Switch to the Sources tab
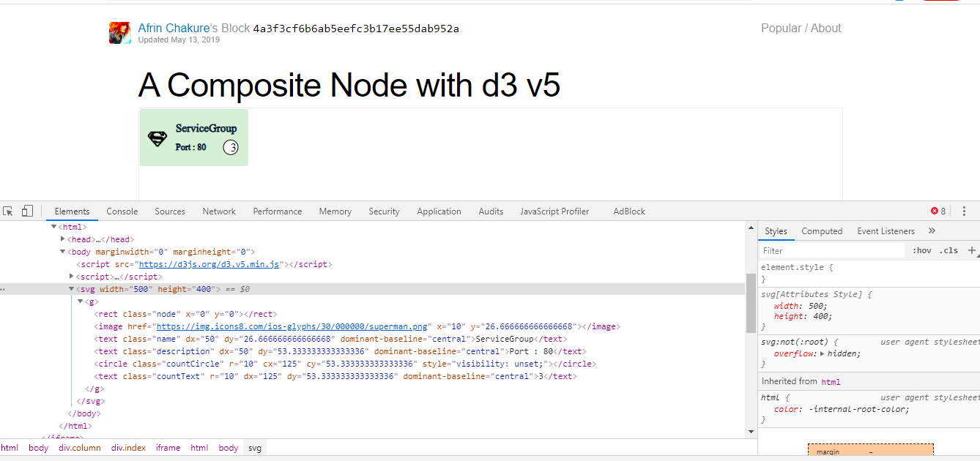The width and height of the screenshot is (980, 461). (x=170, y=211)
